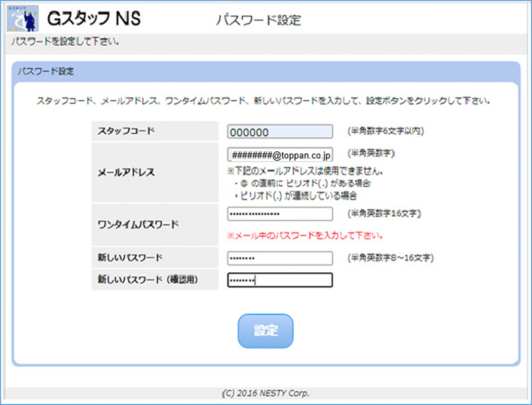Click the Gスタッフ NS title text
The image size is (532, 405).
click(94, 19)
